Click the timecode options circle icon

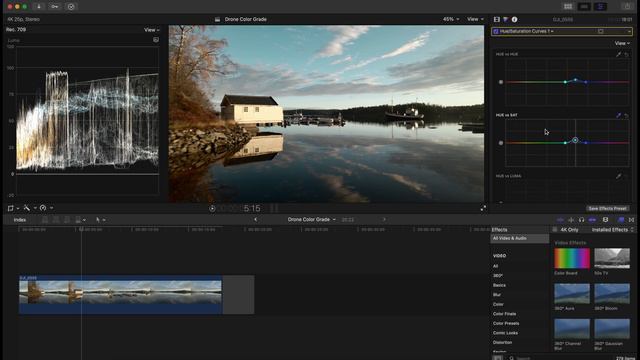pos(212,209)
